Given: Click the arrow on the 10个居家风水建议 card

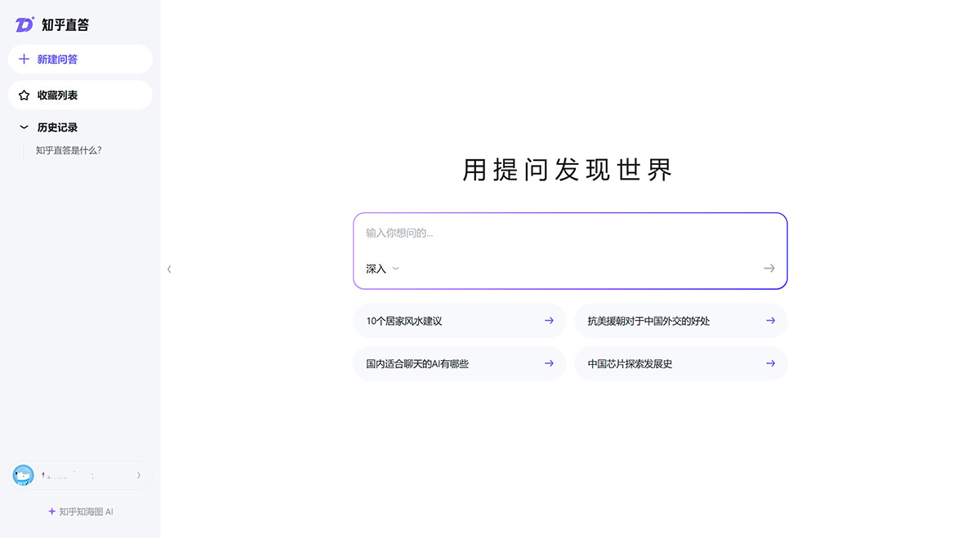Looking at the screenshot, I should pos(549,321).
